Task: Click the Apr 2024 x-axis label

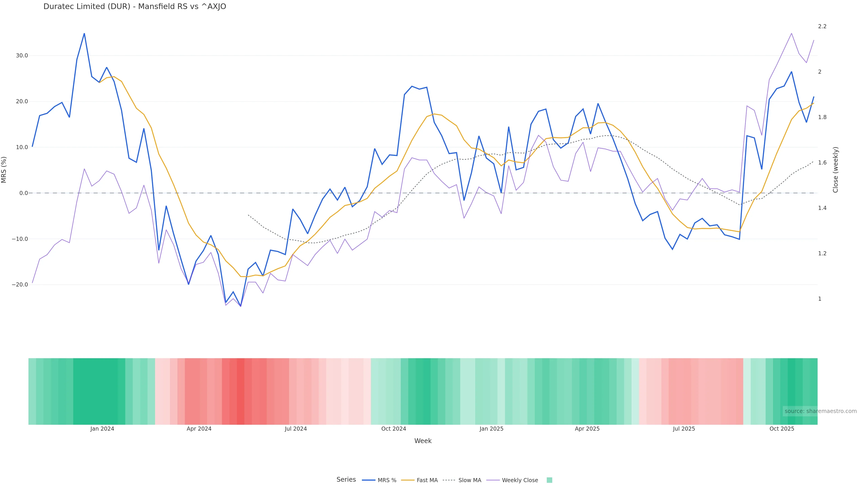Action: (x=199, y=429)
